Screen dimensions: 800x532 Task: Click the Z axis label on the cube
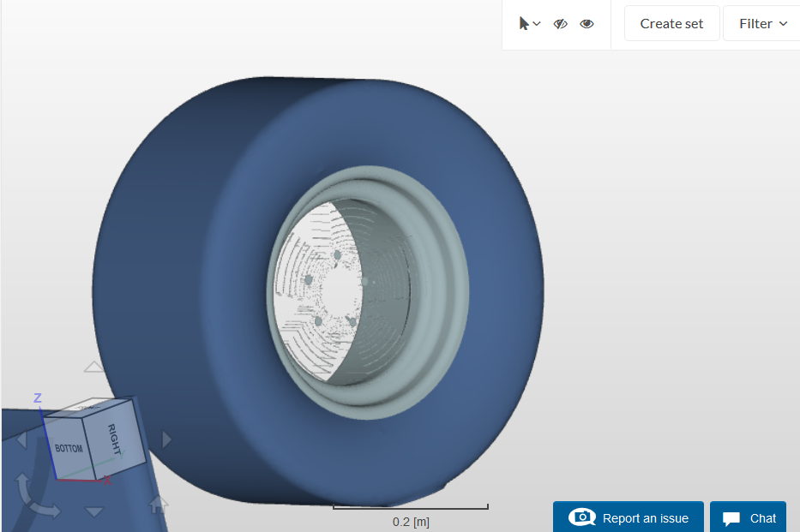(37, 398)
